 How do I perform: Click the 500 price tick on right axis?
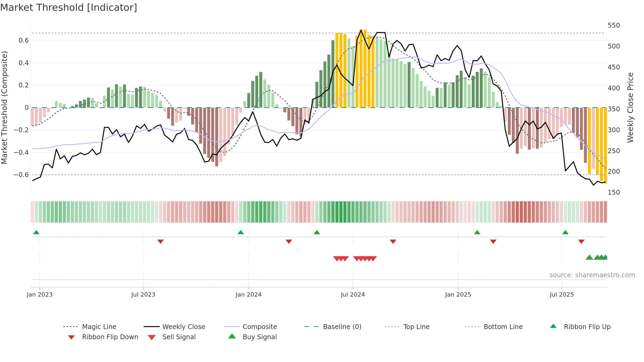pos(614,46)
